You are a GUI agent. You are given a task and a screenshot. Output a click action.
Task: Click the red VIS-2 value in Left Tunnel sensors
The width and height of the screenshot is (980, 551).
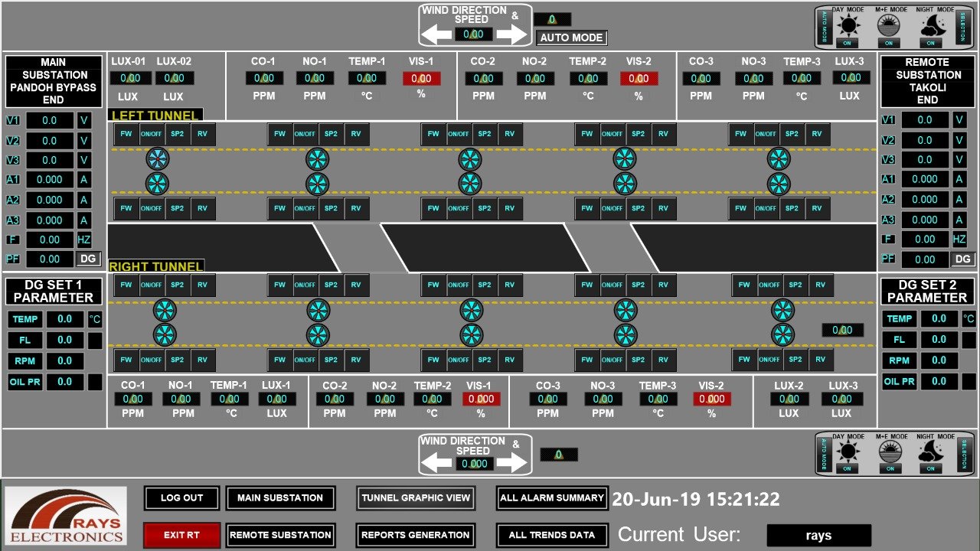[639, 78]
